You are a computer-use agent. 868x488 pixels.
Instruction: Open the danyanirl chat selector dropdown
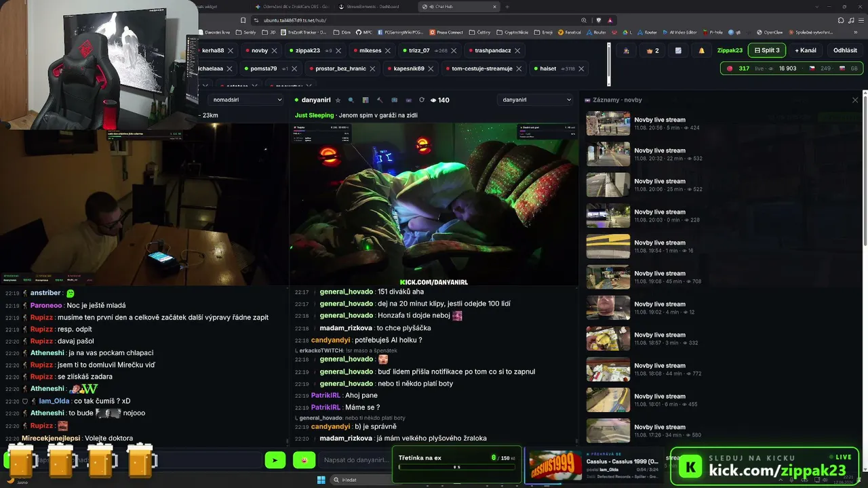click(x=536, y=100)
